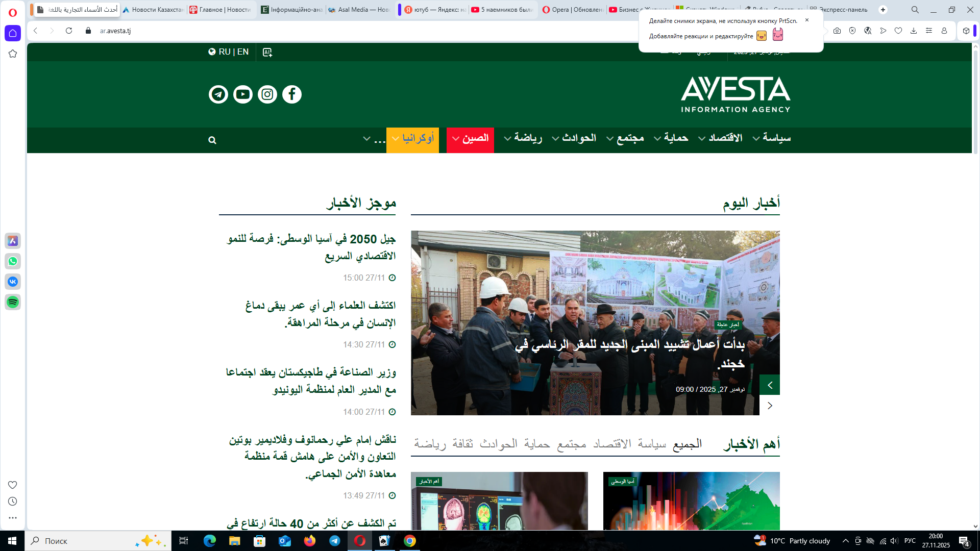Switch to 'Новости Казахстана' browser tab
Viewport: 980px width, 551px height.
(x=153, y=10)
